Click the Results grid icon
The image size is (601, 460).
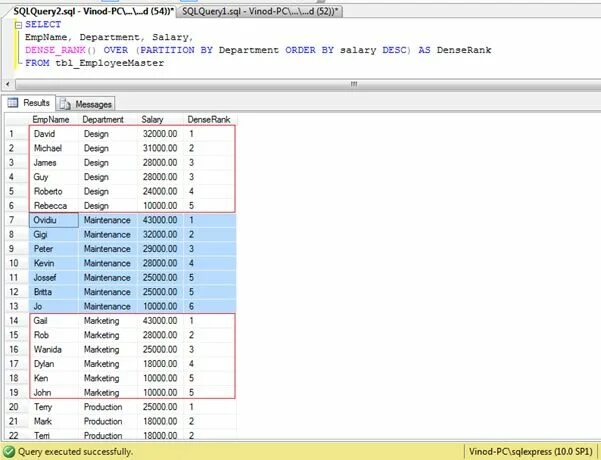click(13, 102)
